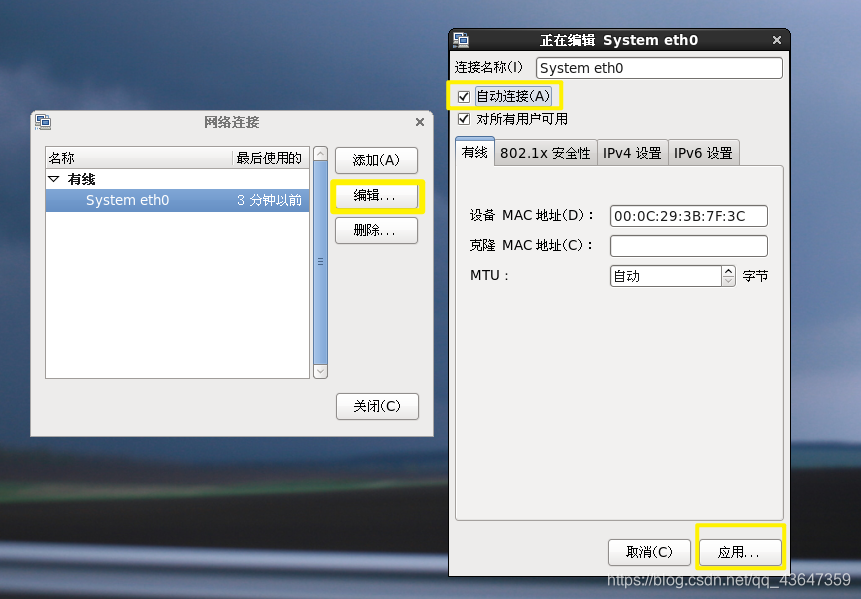This screenshot has height=599, width=861.
Task: Close the Editing System eth0 dialog
Action: (x=776, y=40)
